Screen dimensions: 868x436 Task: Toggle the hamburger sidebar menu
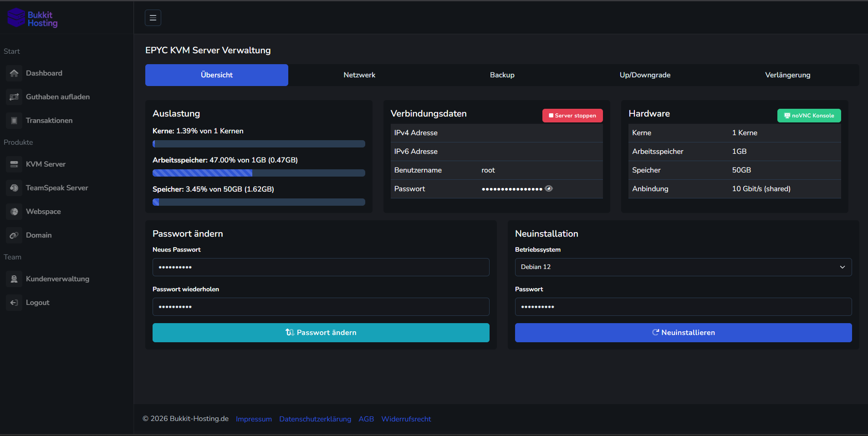[x=153, y=18]
